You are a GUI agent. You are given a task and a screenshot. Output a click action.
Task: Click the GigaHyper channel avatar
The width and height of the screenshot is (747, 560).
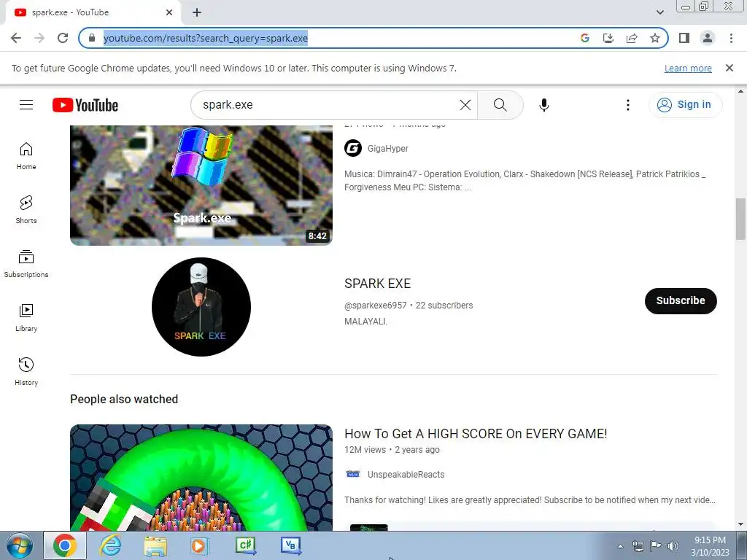353,149
